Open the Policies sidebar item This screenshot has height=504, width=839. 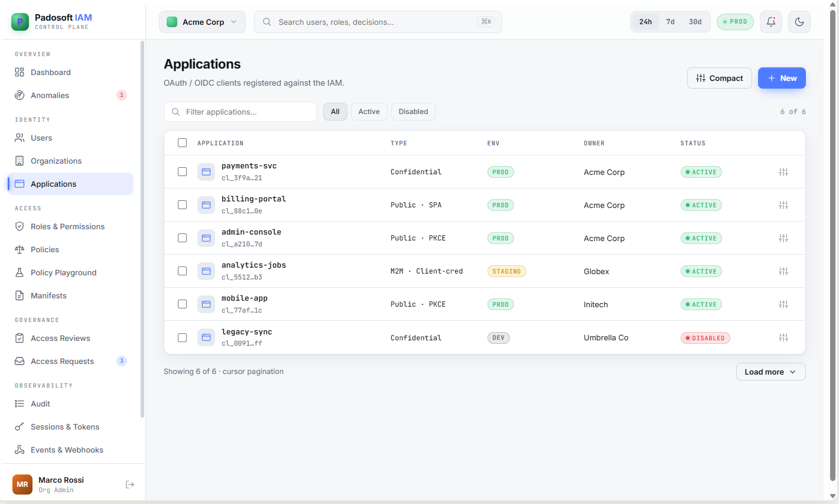click(x=70, y=249)
